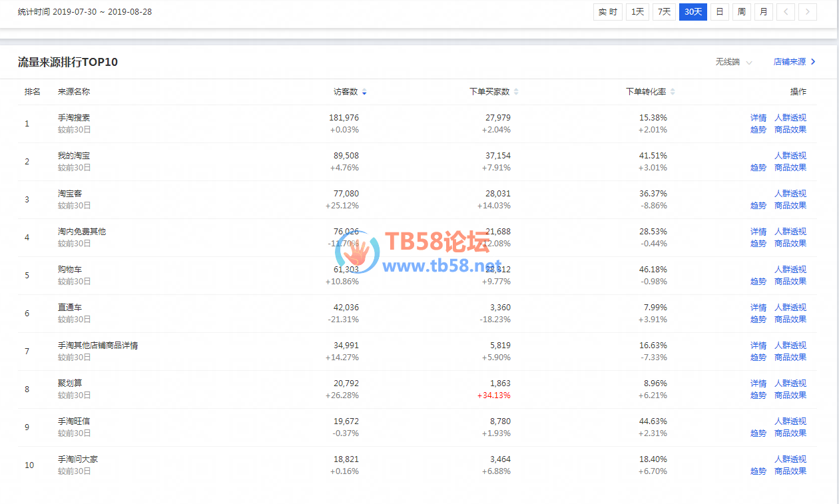Click the 聚划算 source name
Image resolution: width=839 pixels, height=504 pixels.
tap(70, 383)
